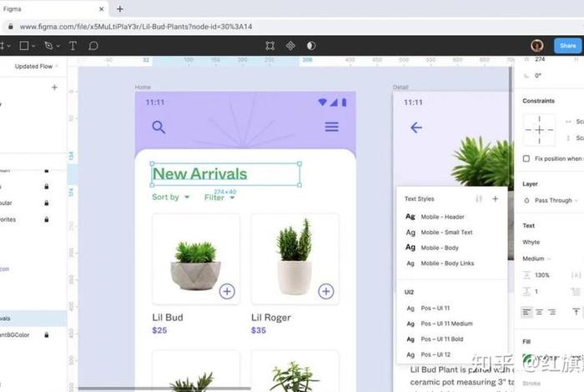Image resolution: width=584 pixels, height=392 pixels.
Task: Click the Mask contrast icon in toolbar
Action: tap(311, 46)
